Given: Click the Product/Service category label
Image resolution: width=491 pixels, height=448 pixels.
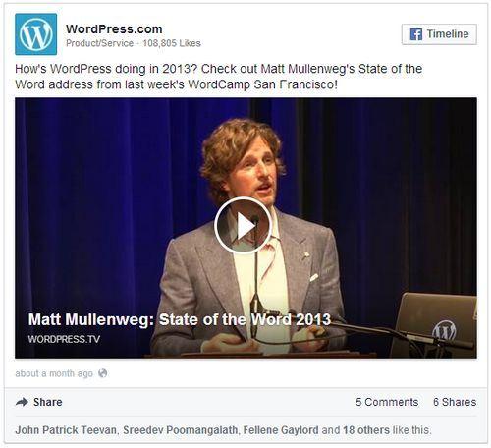Looking at the screenshot, I should 99,43.
